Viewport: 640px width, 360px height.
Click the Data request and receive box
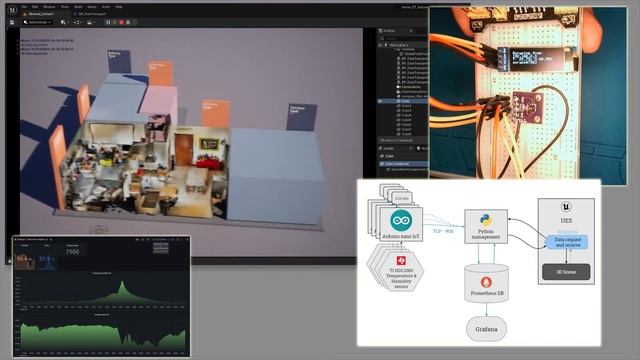(x=567, y=242)
